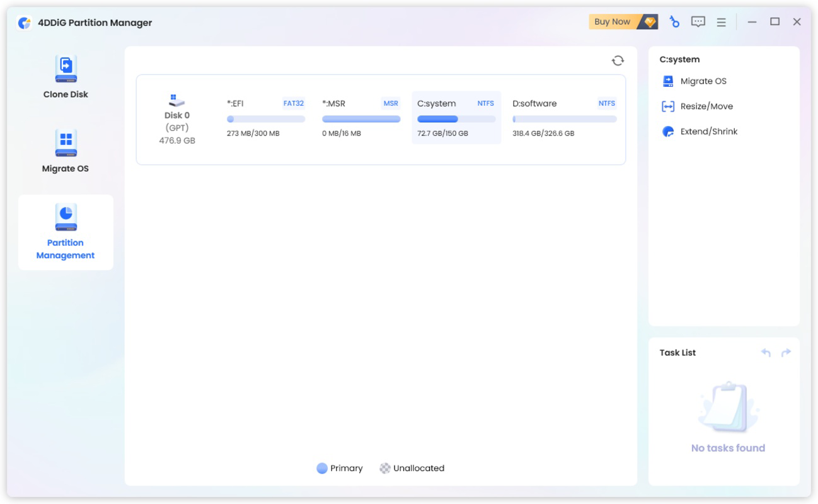Click the NTFS tag on D:software
The image size is (818, 504).
[607, 103]
